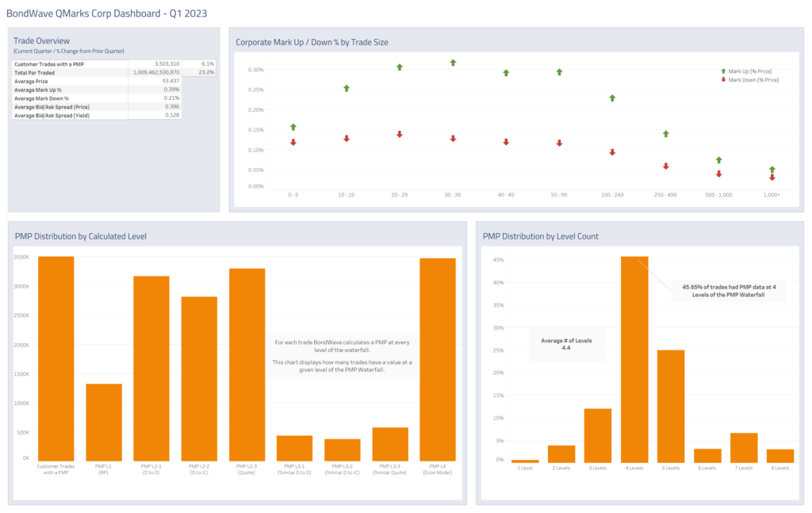Click the red arrow for the 250-499 trade size
The image size is (812, 513).
tap(665, 166)
